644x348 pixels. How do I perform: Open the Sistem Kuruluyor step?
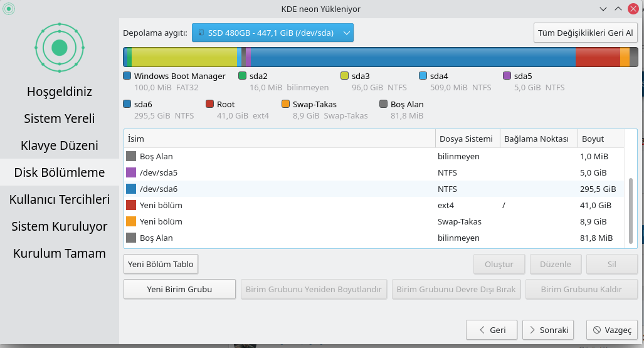[x=60, y=226]
